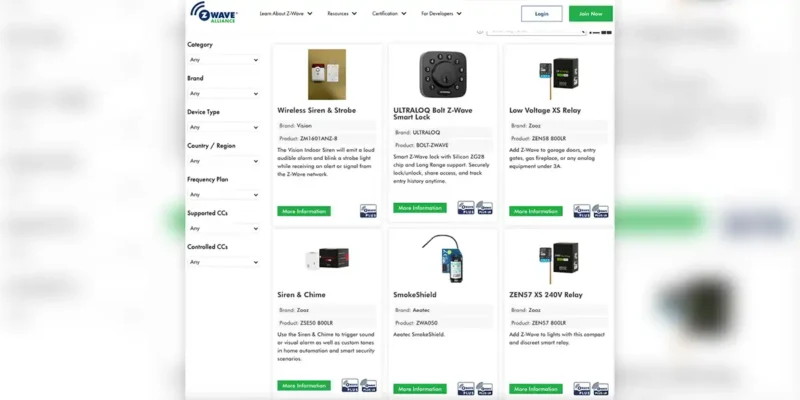Click the 'Siren & Chime' title
800x400 pixels.
[302, 295]
